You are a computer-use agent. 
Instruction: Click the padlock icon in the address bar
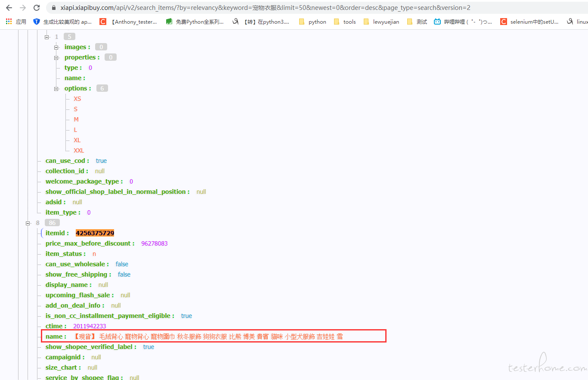54,8
